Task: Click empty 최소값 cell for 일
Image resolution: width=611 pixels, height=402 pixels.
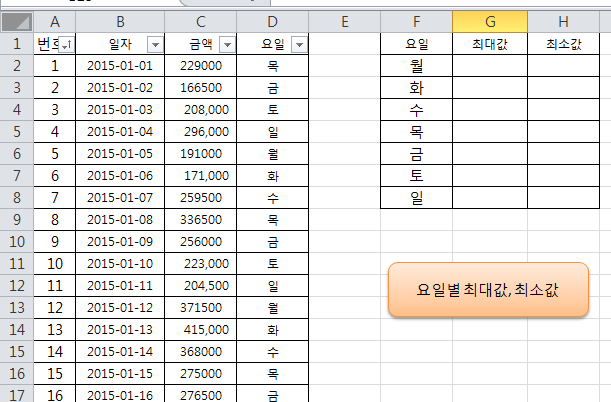Action: coord(563,198)
